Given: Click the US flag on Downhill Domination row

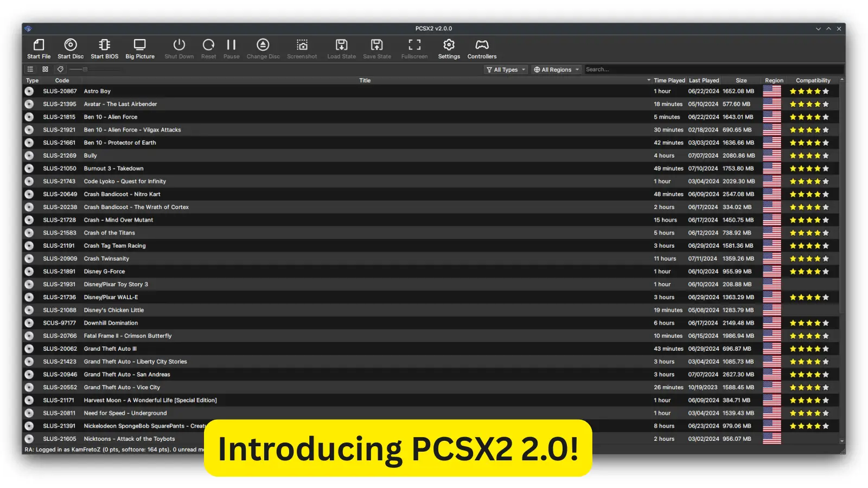Looking at the screenshot, I should coord(771,323).
